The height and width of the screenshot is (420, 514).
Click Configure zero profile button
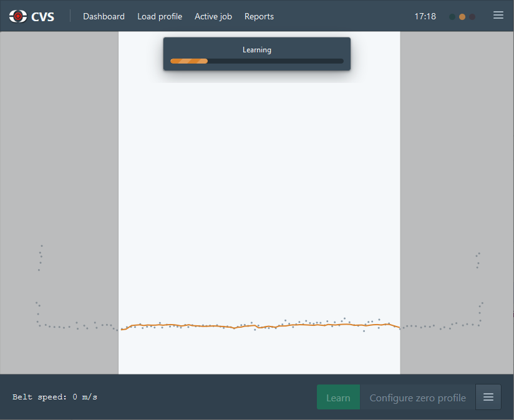[418, 397]
